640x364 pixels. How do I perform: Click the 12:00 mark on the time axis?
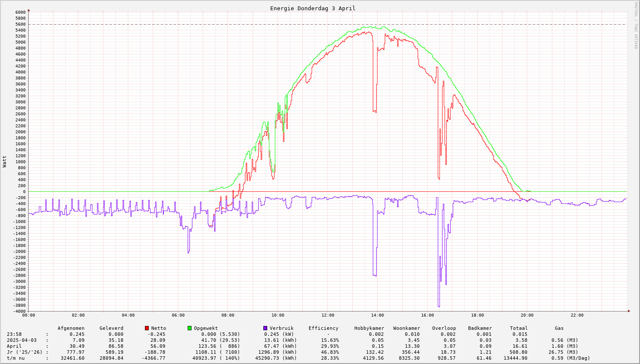(x=328, y=315)
